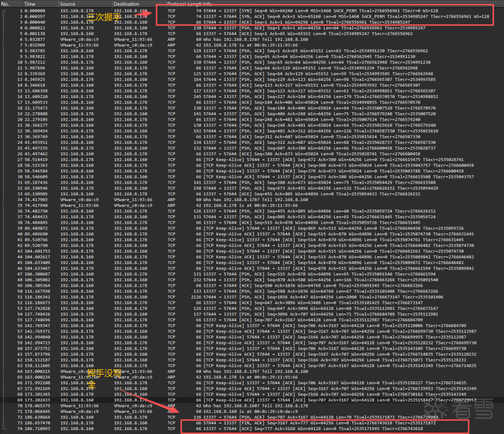
Task: Select highlighted packet 69 at 173.202433
Action: pyautogui.click(x=252, y=400)
